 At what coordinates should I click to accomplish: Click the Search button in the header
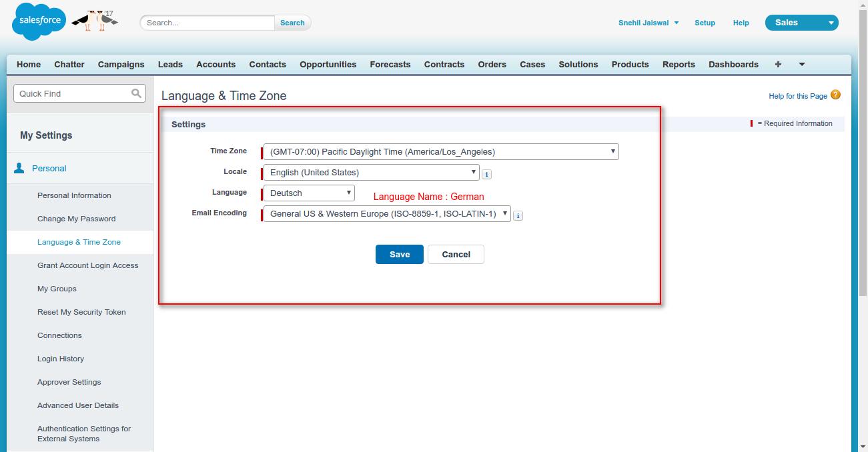coord(292,22)
